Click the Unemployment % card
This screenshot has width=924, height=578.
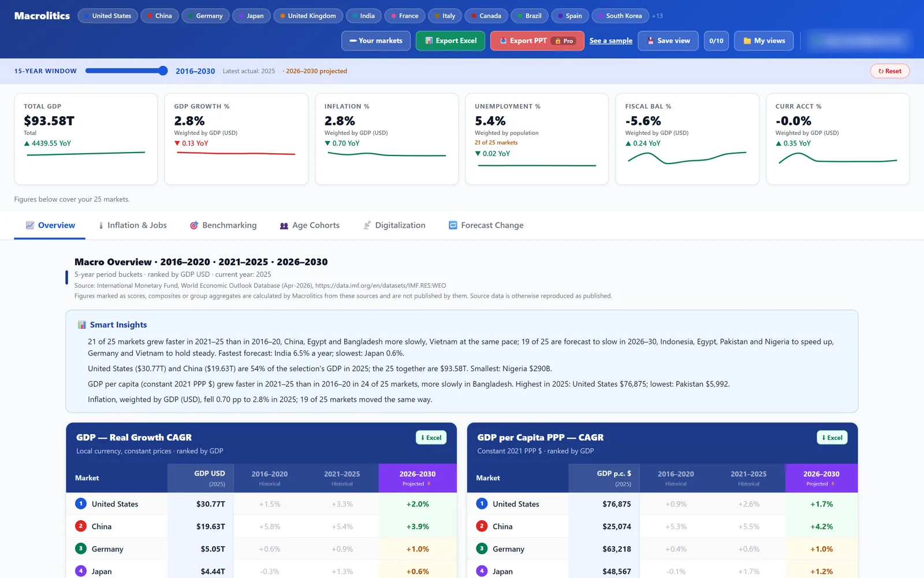537,139
